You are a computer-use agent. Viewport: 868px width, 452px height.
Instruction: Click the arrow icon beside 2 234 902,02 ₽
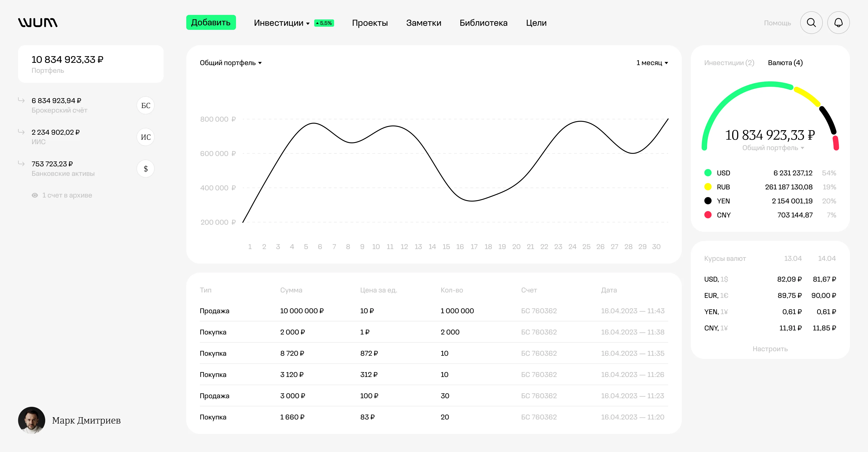pos(21,132)
